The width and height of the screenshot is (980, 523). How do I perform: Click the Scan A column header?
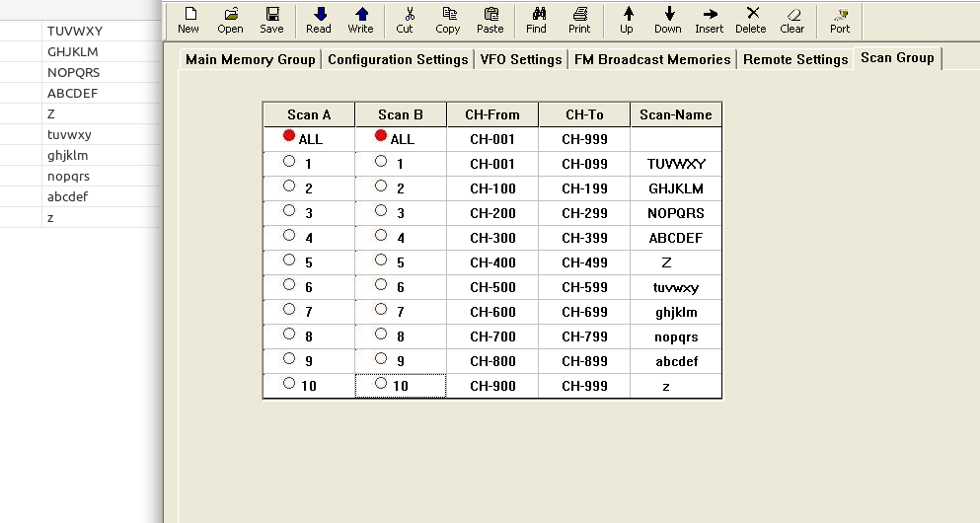coord(309,115)
